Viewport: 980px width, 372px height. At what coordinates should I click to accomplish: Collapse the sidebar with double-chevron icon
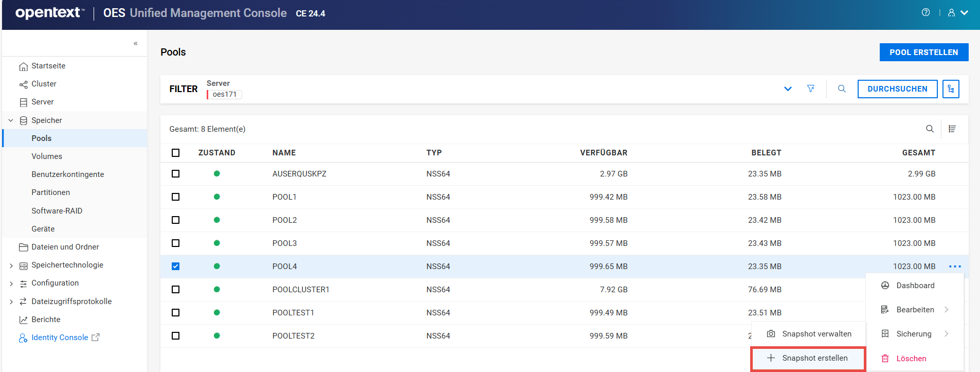(136, 44)
